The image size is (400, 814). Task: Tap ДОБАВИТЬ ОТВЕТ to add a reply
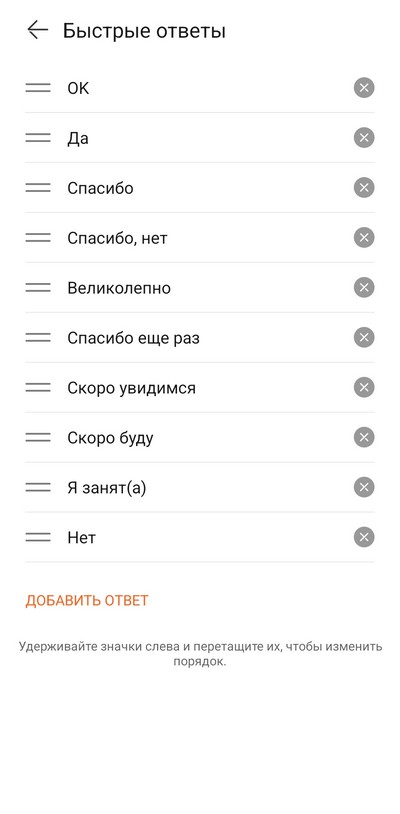pos(87,601)
